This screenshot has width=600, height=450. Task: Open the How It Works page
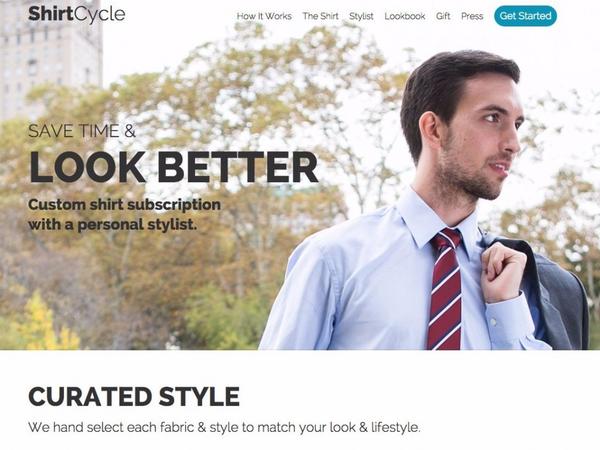tap(264, 16)
